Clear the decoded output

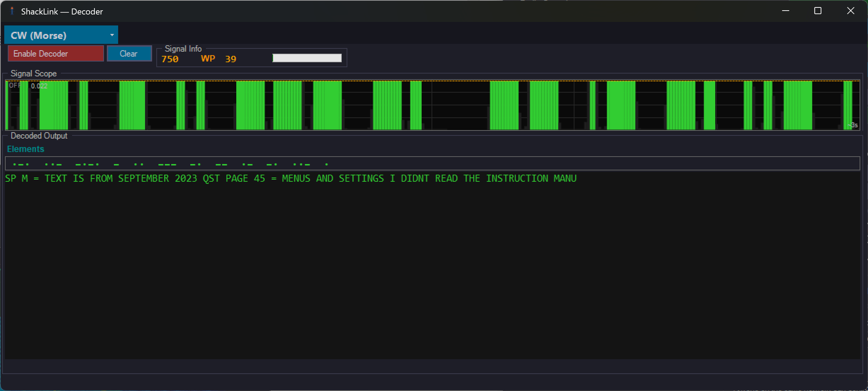pyautogui.click(x=129, y=53)
